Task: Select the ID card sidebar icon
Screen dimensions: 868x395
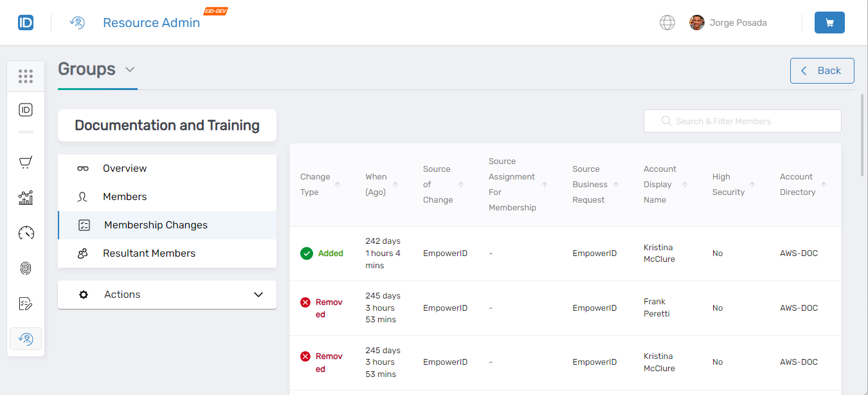Action: [26, 110]
